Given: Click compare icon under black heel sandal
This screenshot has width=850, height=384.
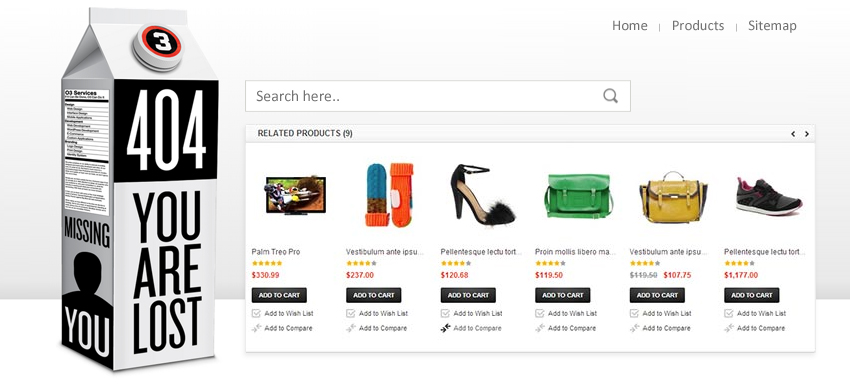Looking at the screenshot, I should pos(446,328).
